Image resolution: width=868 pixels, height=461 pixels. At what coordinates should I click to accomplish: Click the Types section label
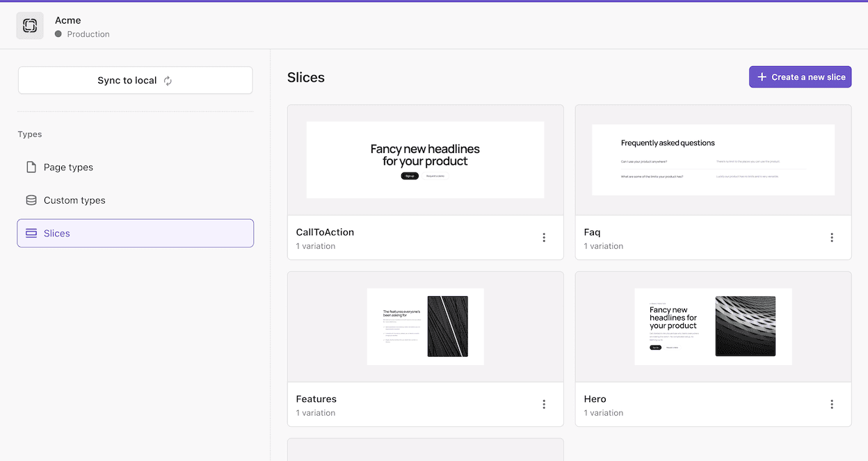click(x=30, y=134)
